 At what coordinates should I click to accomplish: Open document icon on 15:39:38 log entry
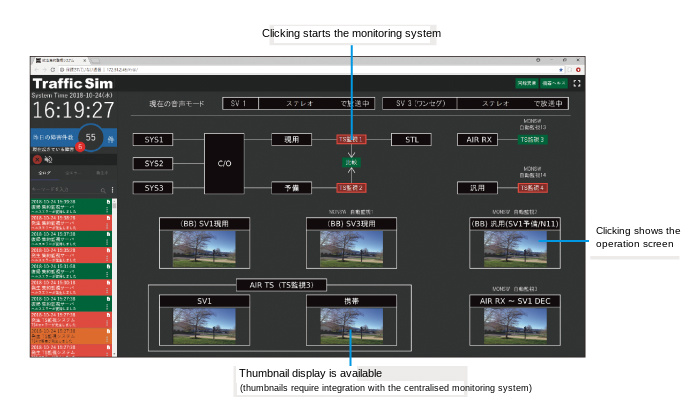click(108, 202)
